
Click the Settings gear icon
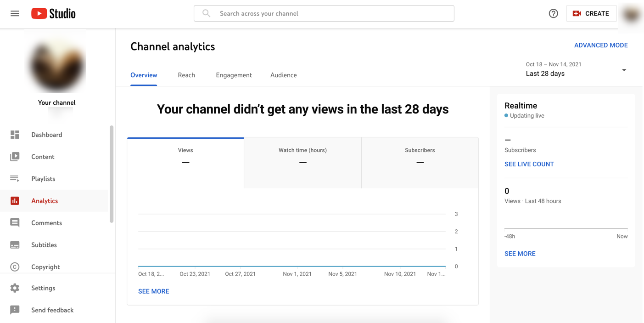click(x=15, y=288)
